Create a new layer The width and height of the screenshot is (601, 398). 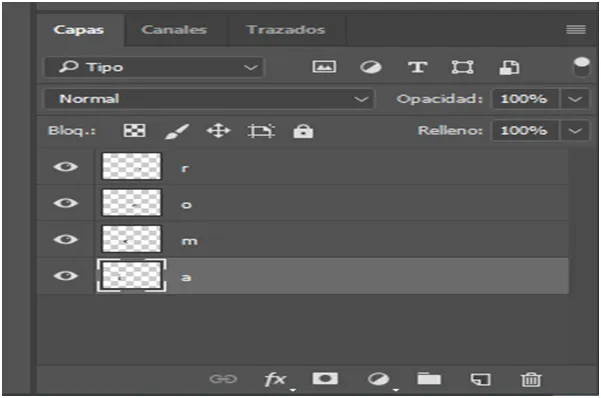(x=480, y=380)
